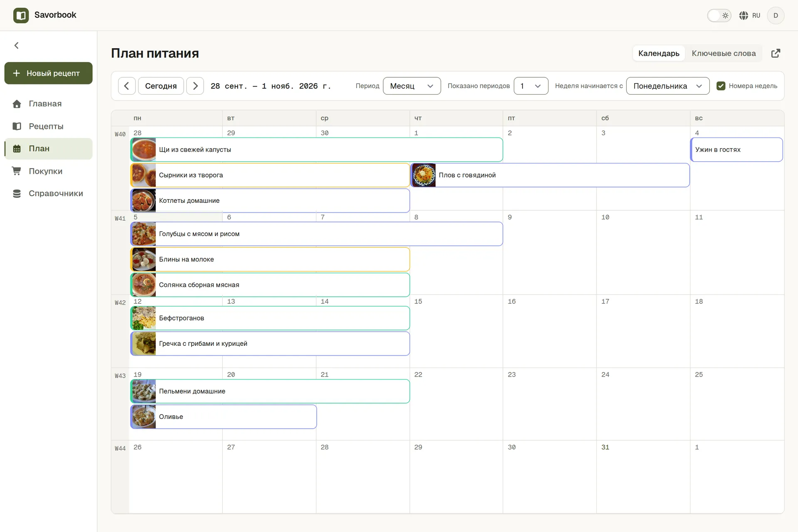Select W44 week number label

[x=120, y=448]
